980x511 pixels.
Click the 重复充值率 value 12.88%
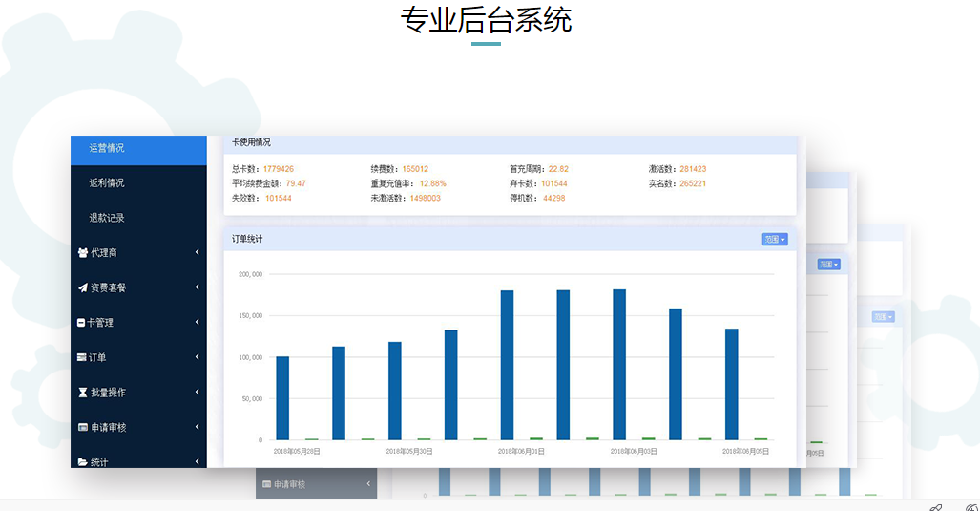tap(432, 183)
